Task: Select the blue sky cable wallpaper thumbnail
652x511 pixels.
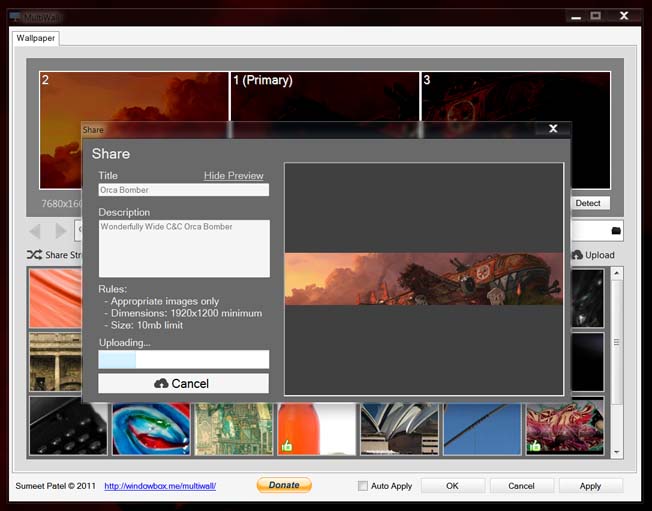Action: [482, 428]
